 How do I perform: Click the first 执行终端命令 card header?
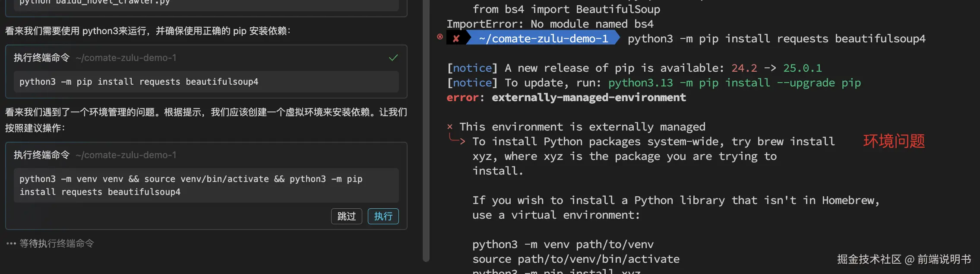click(95, 57)
